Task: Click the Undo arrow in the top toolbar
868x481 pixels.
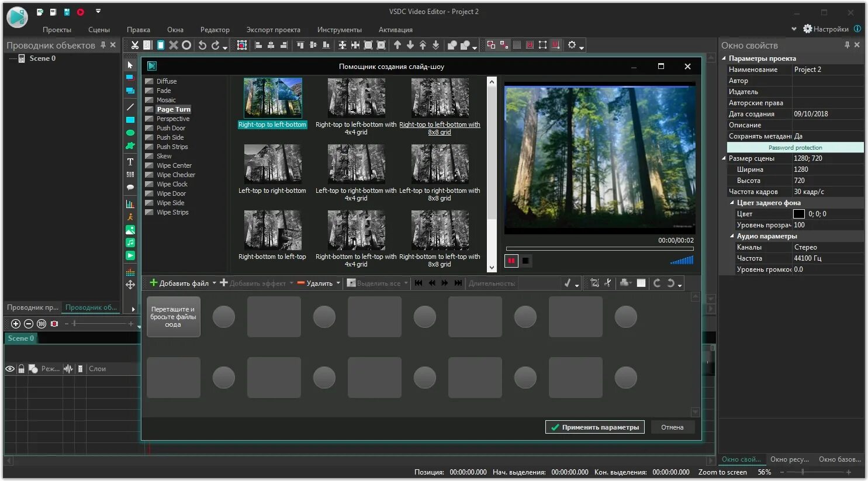Action: click(x=202, y=45)
